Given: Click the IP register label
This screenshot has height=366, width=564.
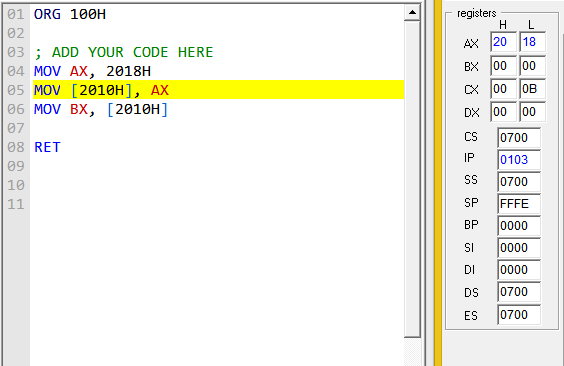Looking at the screenshot, I should pos(469,158).
